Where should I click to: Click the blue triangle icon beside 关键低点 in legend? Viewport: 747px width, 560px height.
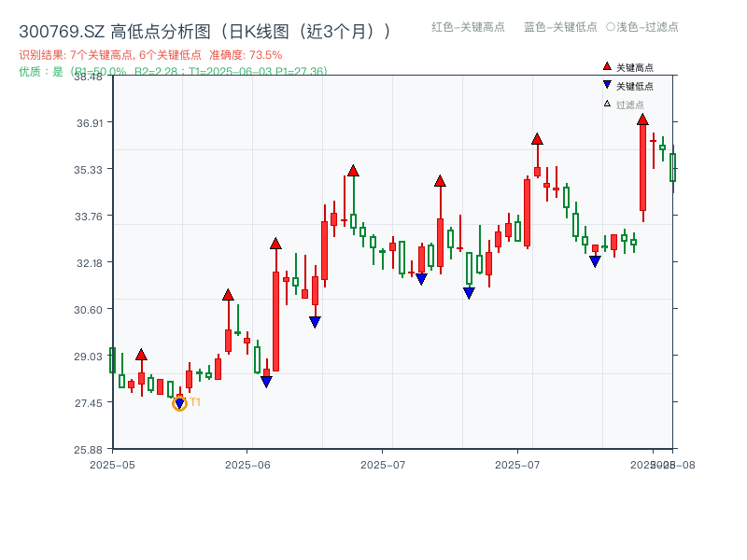pyautogui.click(x=607, y=86)
